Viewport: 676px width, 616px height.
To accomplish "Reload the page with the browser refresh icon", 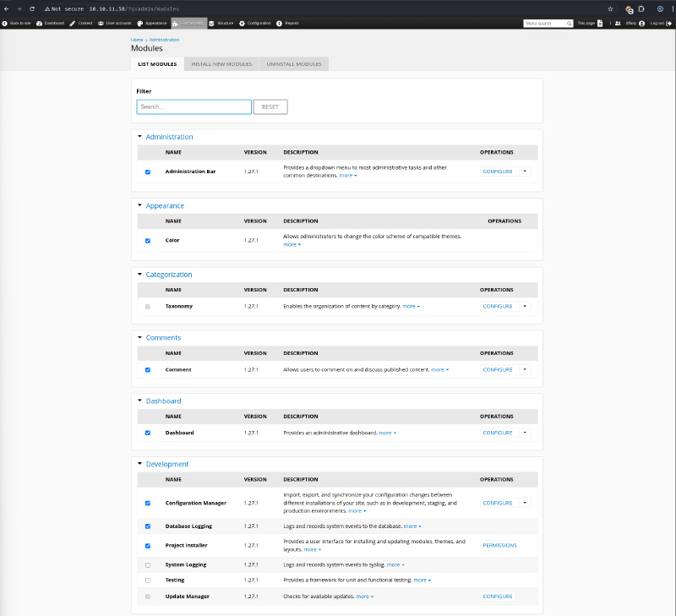I will [32, 8].
